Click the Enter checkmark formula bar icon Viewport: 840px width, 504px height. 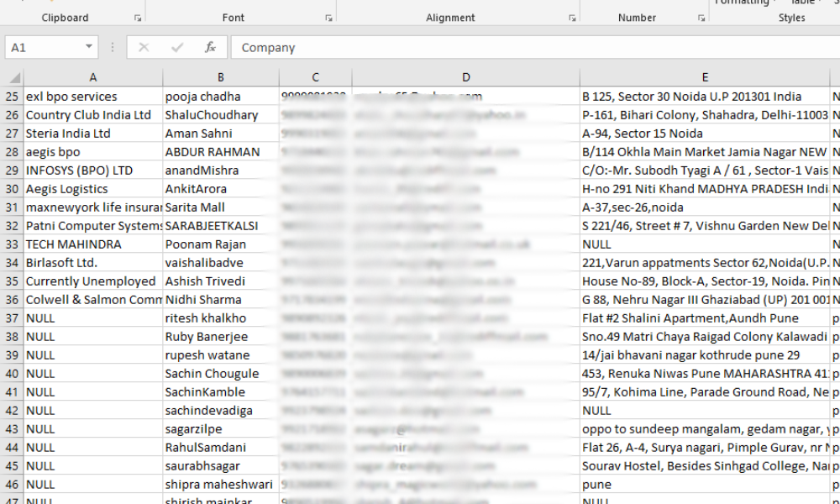click(177, 48)
